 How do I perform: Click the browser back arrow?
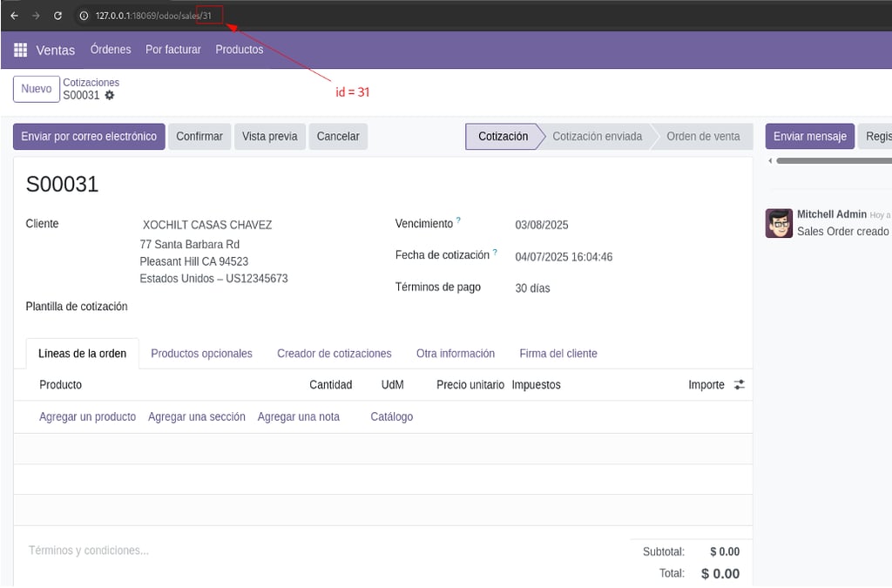point(14,16)
